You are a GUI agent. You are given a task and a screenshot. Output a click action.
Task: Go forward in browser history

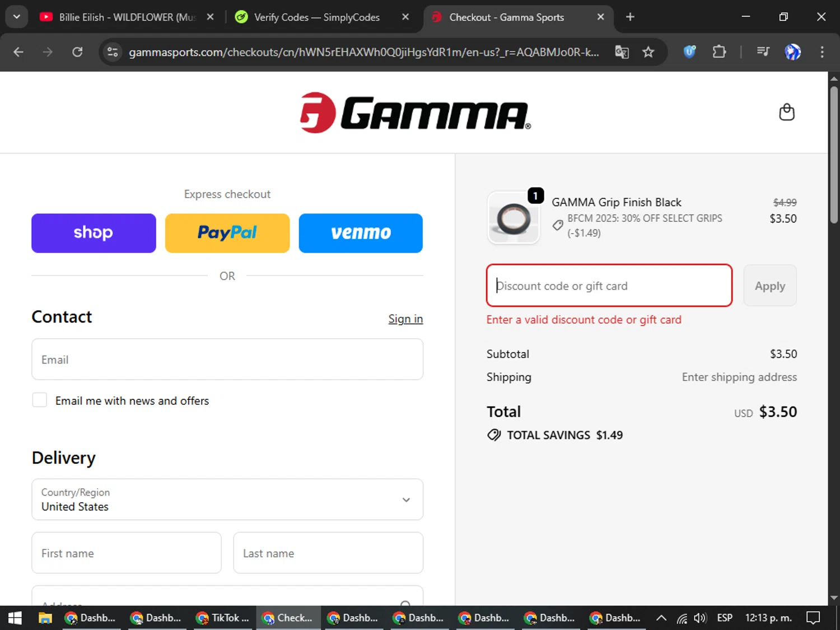point(48,52)
